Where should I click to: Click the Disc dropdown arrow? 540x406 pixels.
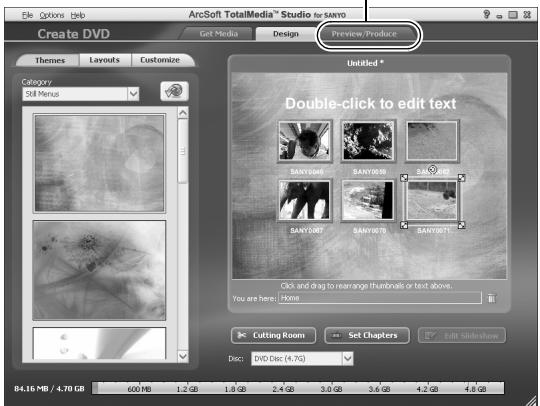pos(348,358)
